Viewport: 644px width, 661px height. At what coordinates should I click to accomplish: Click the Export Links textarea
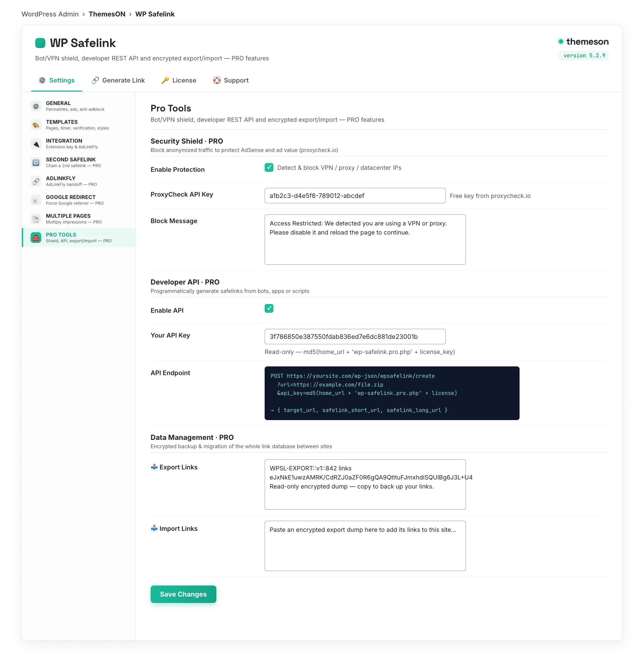coord(365,485)
